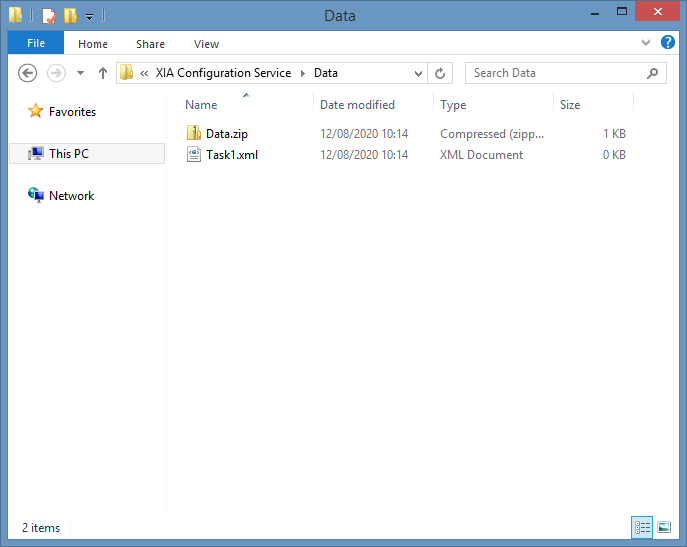Viewport: 687px width, 547px height.
Task: Click folder icon in address bar
Action: pos(127,72)
